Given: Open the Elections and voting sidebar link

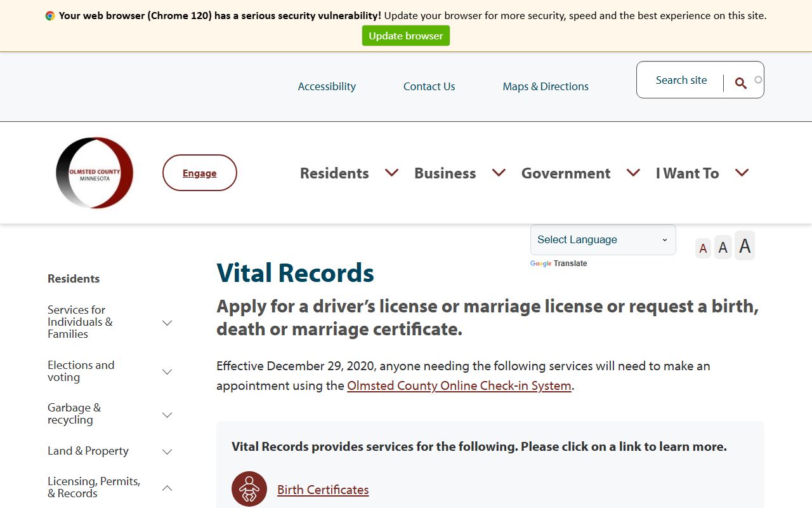Looking at the screenshot, I should pos(81,371).
